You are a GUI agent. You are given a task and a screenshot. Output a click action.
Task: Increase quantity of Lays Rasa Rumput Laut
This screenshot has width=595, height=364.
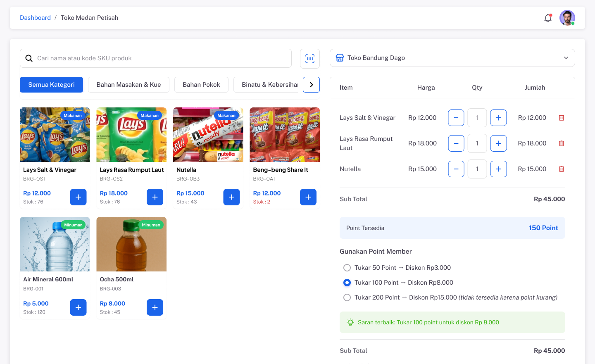point(498,143)
